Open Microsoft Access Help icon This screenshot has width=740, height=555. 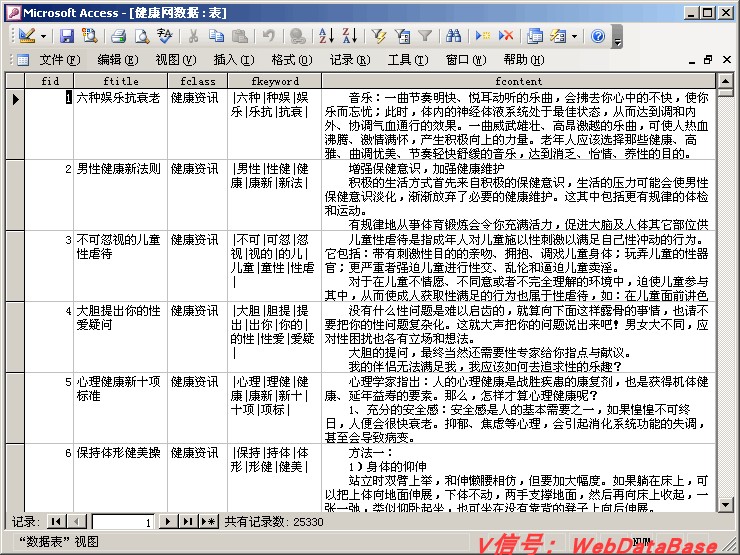(x=597, y=36)
